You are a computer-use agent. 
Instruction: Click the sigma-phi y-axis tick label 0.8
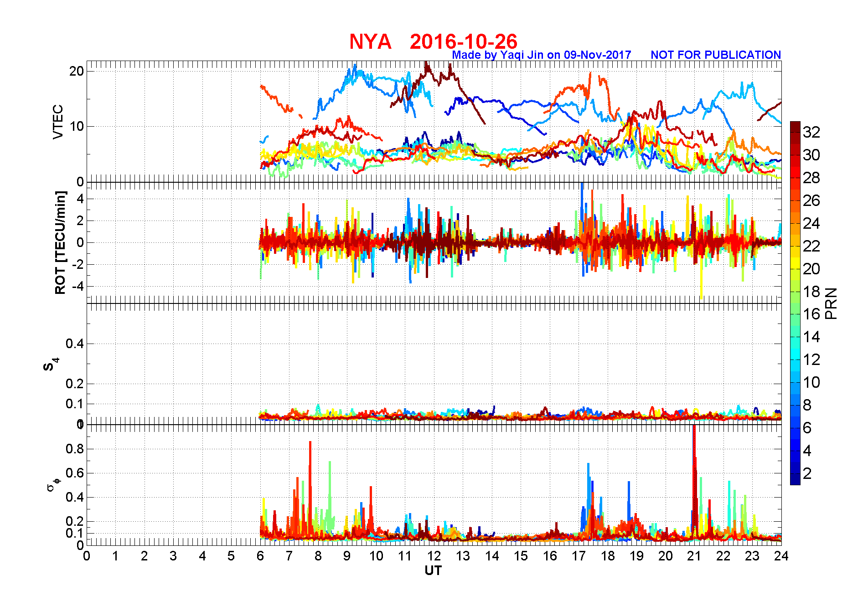pyautogui.click(x=75, y=449)
